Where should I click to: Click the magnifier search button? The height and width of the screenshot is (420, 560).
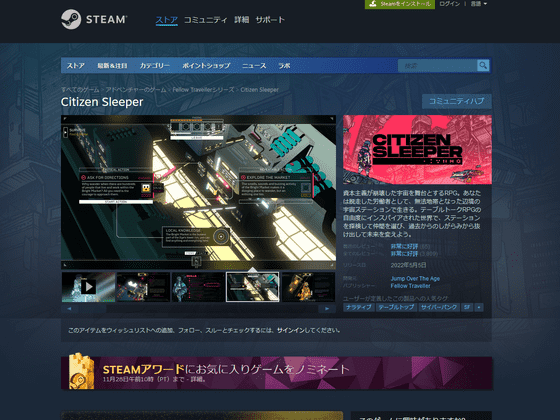(x=483, y=65)
